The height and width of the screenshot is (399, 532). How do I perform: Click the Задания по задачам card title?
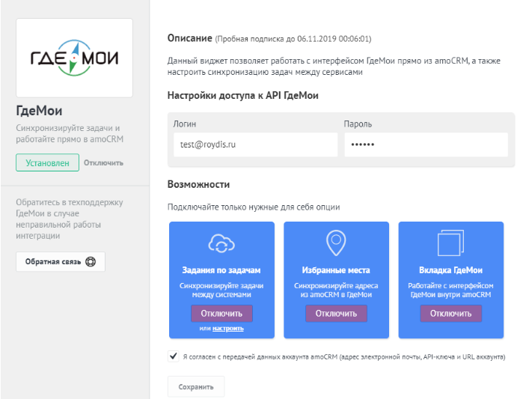[221, 270]
